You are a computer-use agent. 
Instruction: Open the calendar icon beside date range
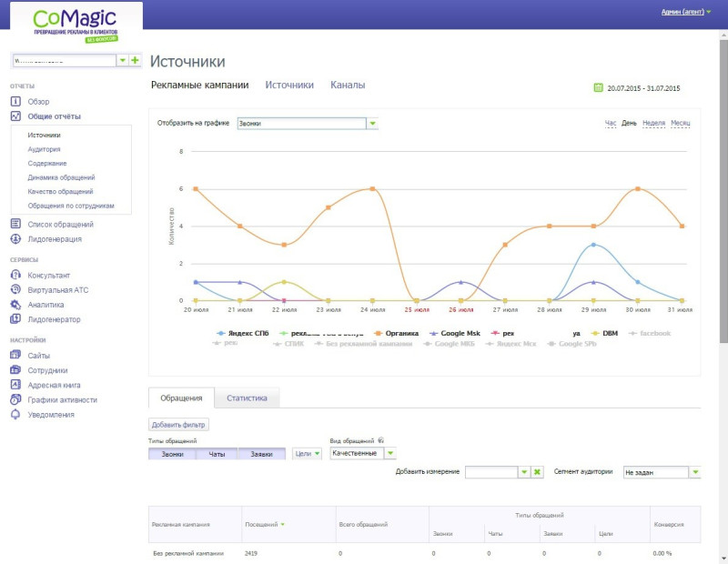coord(598,87)
